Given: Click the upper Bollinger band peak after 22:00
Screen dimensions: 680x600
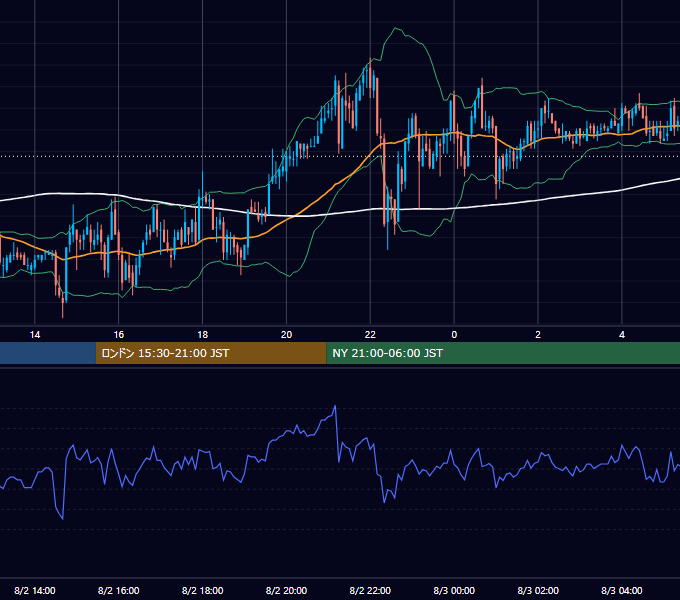Looking at the screenshot, I should 395,28.
